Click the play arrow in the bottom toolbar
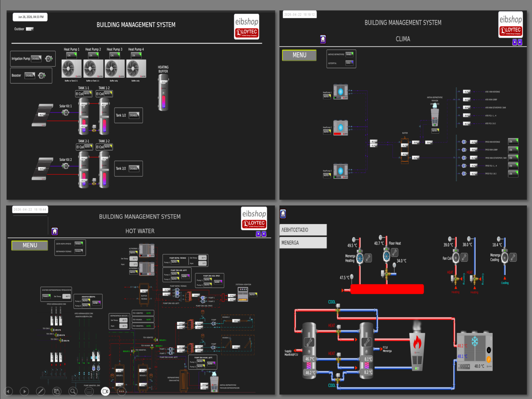 tap(24, 391)
